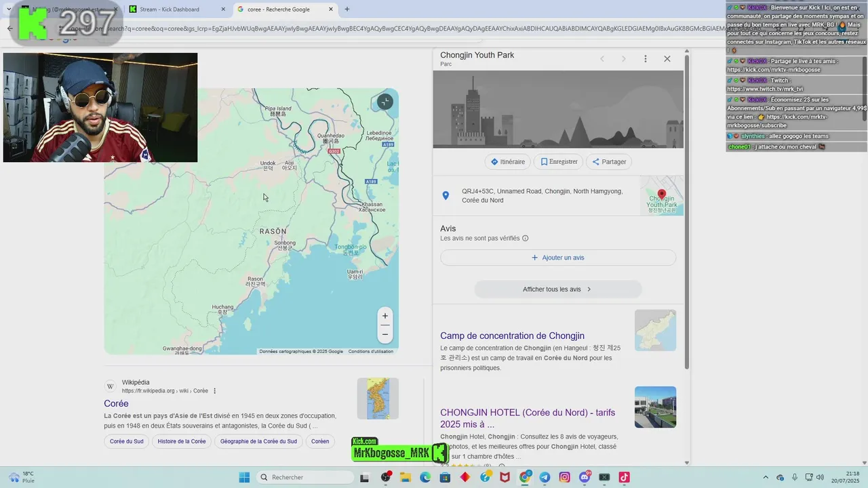Image resolution: width=868 pixels, height=488 pixels.
Task: Open the Corée Wikipedia link
Action: pyautogui.click(x=116, y=403)
